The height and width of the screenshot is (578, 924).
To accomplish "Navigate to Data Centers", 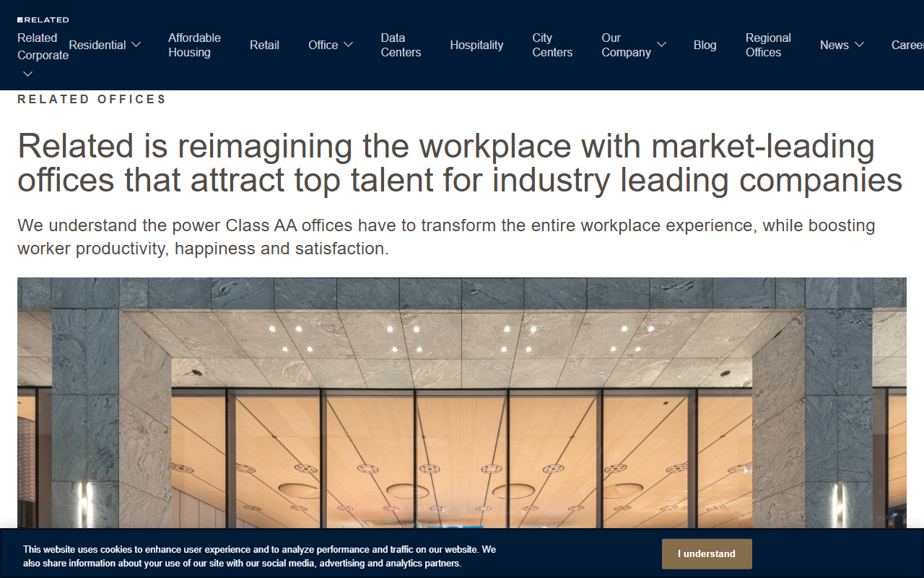I will tap(401, 45).
